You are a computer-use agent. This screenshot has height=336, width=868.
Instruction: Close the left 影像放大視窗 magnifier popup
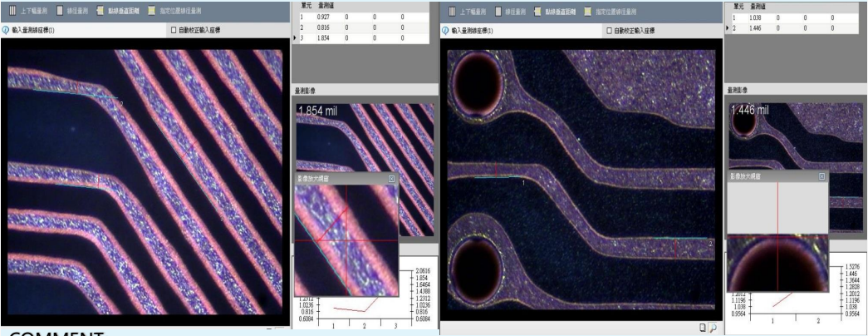tap(392, 179)
